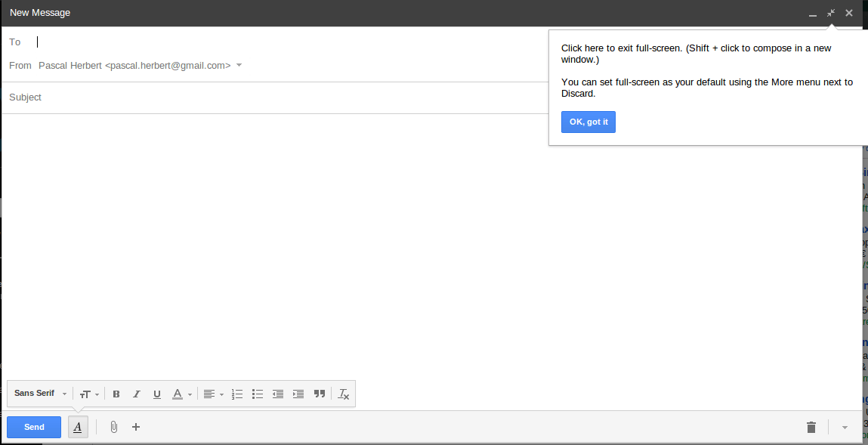Open the Sans Serif font dropdown
The image size is (868, 445).
[41, 394]
